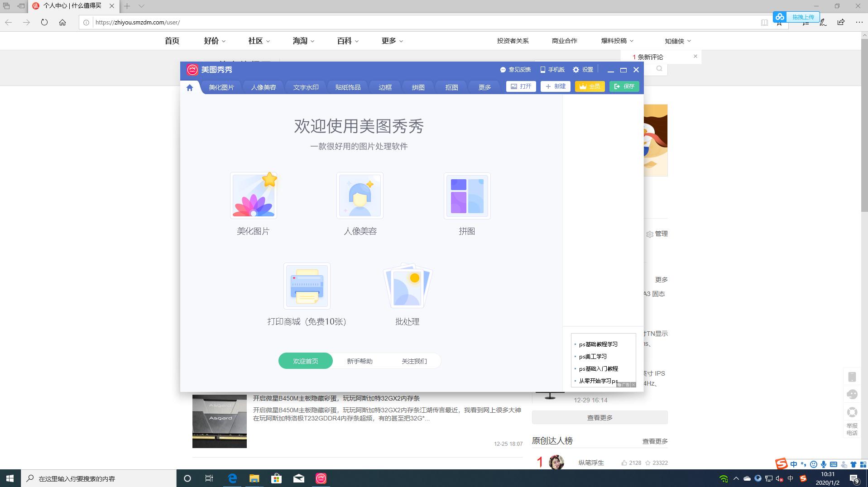Return home using the house tab icon
This screenshot has height=487, width=868.
[x=189, y=87]
